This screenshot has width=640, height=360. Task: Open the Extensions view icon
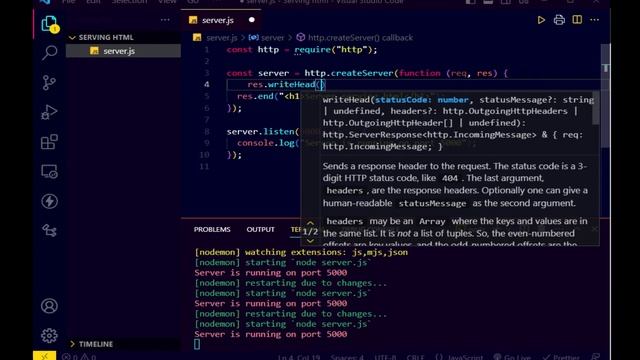tap(49, 142)
